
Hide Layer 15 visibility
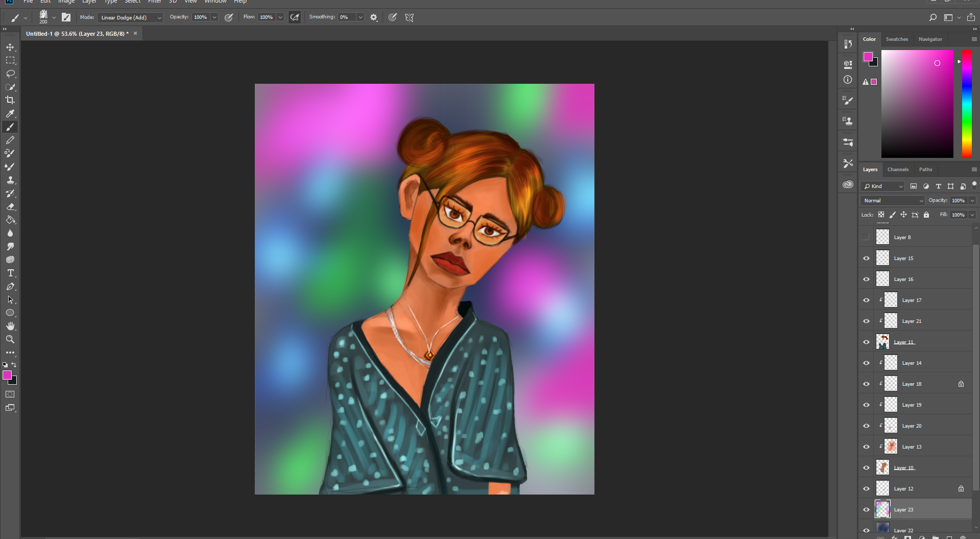click(x=866, y=259)
